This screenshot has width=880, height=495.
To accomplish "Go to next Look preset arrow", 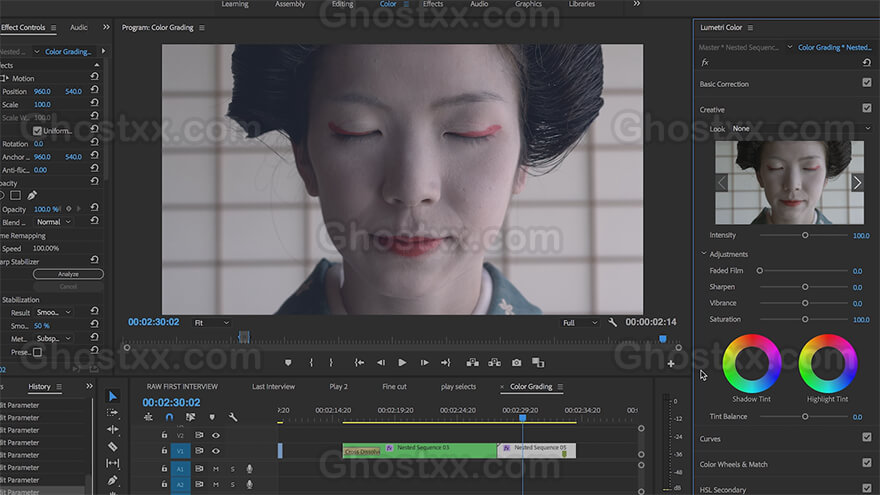I will click(857, 183).
